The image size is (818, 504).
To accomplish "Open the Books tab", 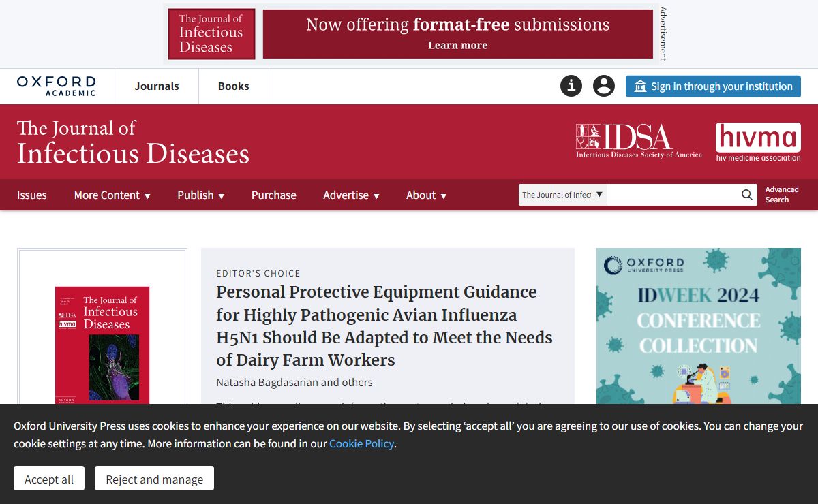I will (234, 86).
